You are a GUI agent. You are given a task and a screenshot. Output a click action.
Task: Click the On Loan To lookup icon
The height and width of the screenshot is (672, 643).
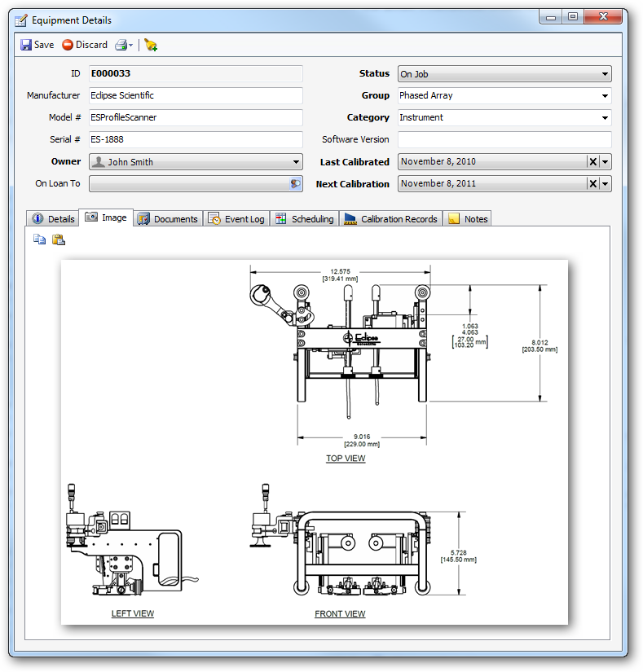click(295, 184)
